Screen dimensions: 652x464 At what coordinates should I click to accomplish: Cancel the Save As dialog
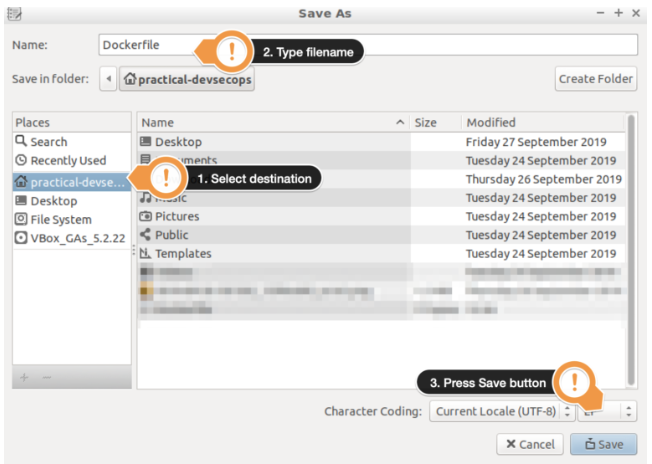pos(530,444)
